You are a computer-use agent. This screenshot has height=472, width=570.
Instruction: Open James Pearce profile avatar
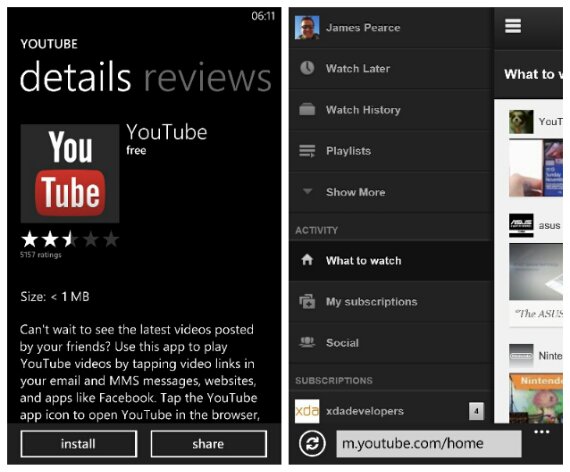click(307, 27)
